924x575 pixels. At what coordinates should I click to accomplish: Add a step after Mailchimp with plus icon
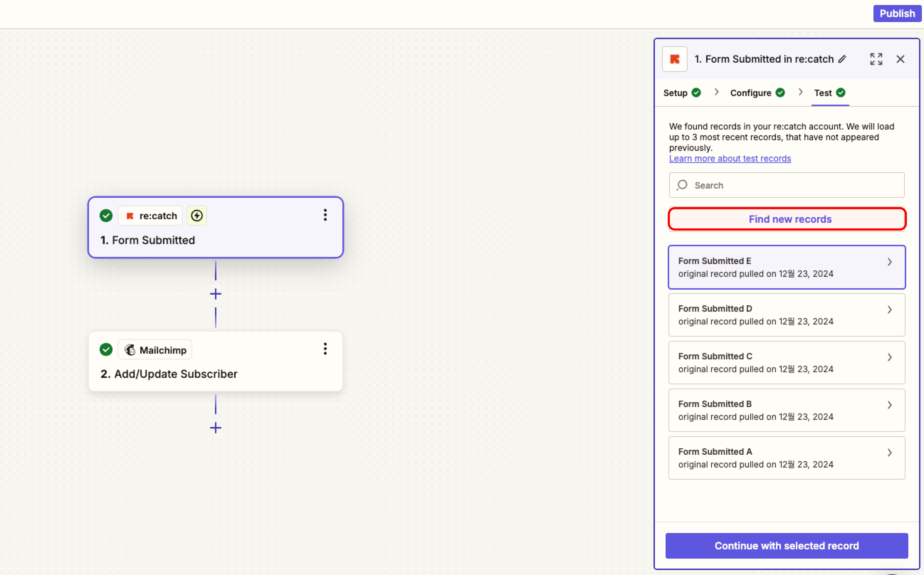215,428
